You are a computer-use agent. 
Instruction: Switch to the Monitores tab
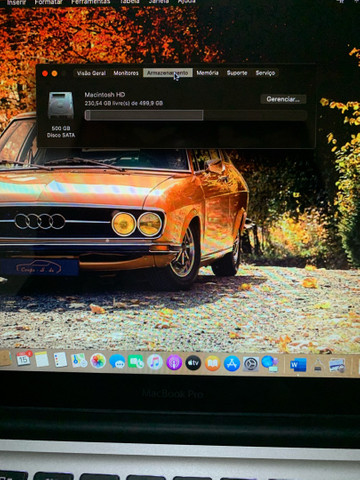pos(126,73)
